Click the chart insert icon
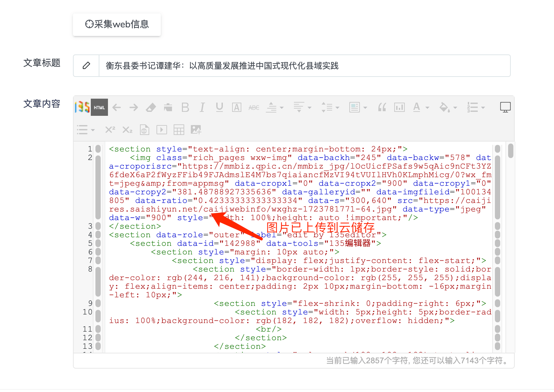Viewport: 554px width, 392px height. [399, 107]
